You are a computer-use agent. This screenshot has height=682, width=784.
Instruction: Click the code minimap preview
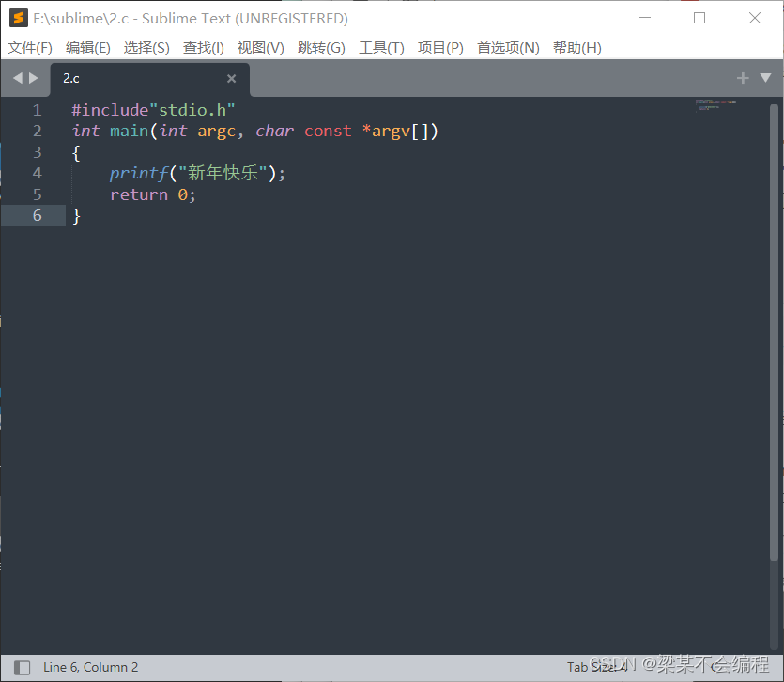pyautogui.click(x=715, y=105)
